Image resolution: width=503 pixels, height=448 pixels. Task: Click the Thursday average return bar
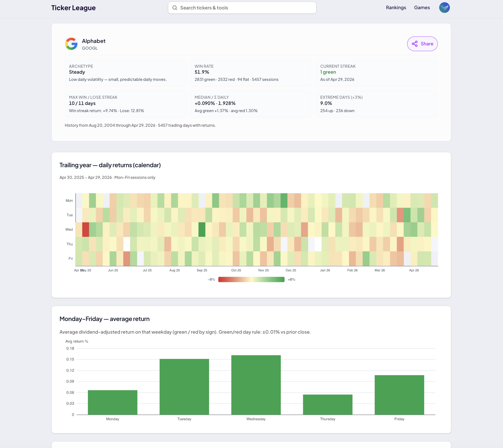[x=328, y=405]
